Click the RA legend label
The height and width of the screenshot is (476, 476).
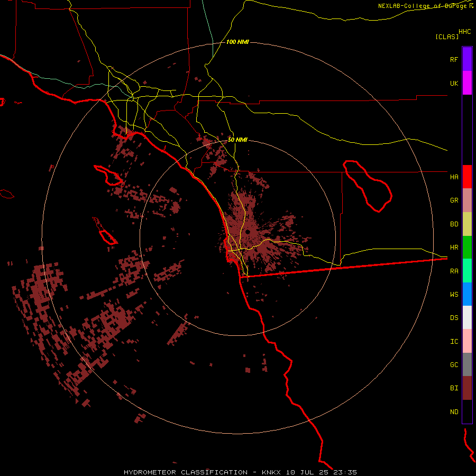[454, 271]
